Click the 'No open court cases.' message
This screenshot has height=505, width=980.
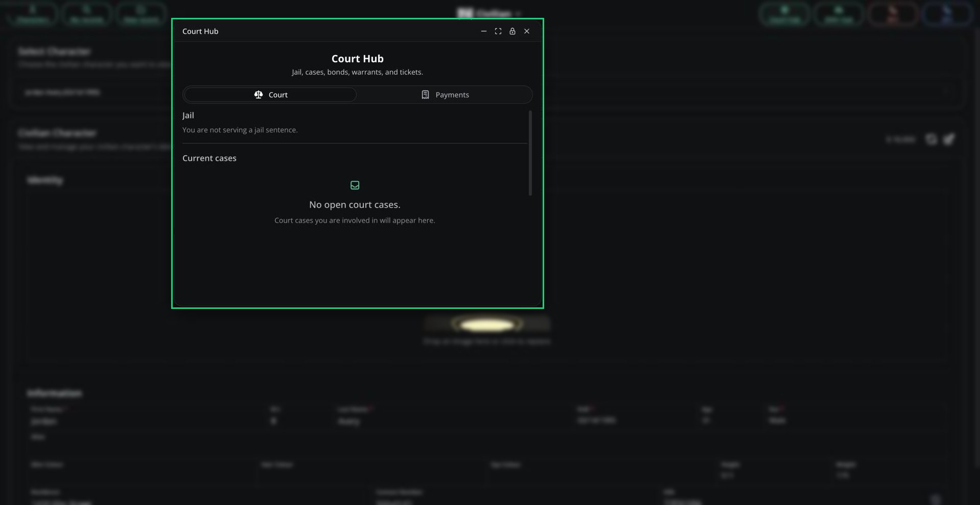pyautogui.click(x=355, y=205)
